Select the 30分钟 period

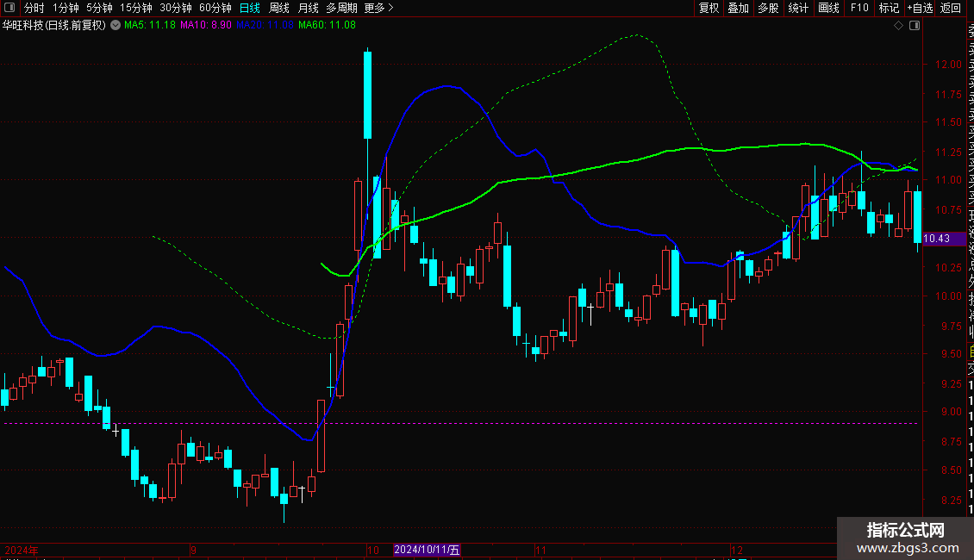pos(176,8)
